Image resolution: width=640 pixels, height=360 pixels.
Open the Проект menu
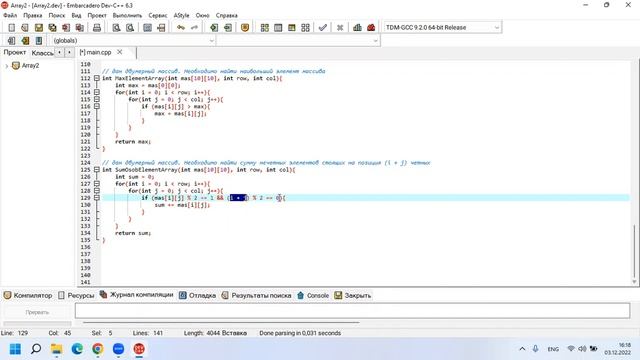97,15
